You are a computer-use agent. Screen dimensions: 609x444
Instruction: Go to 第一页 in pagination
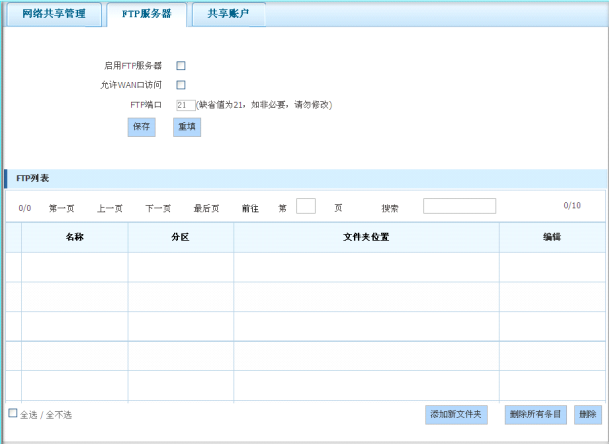pyautogui.click(x=62, y=208)
